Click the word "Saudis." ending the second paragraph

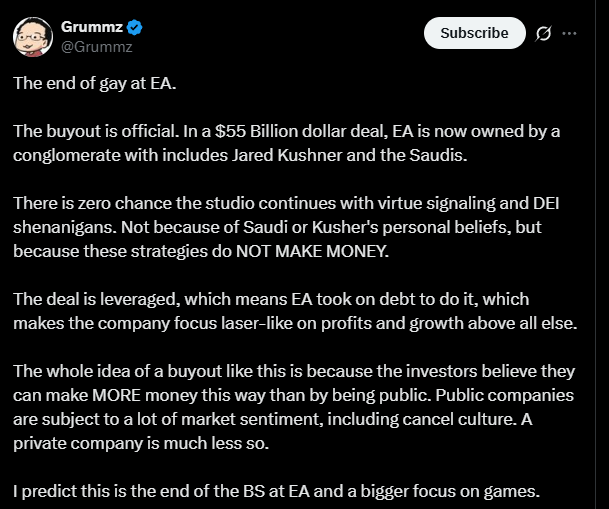tap(438, 155)
